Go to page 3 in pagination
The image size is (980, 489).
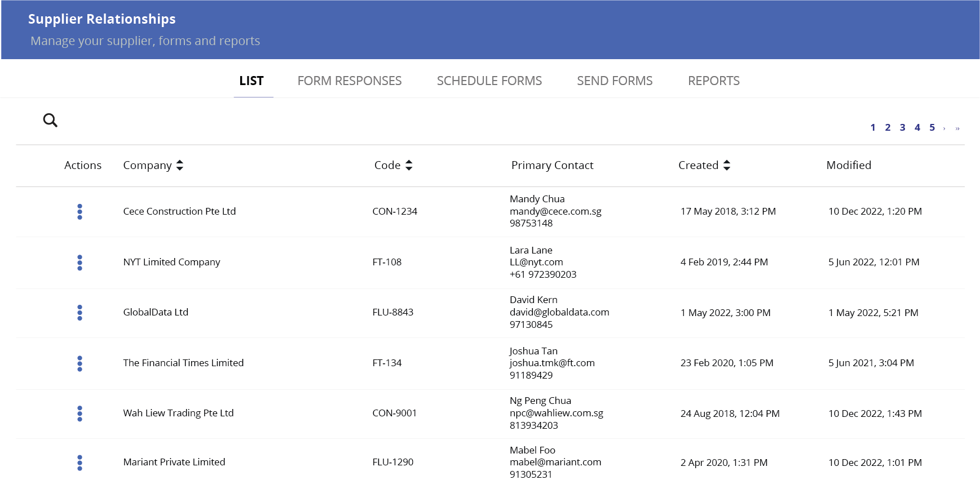pos(902,127)
